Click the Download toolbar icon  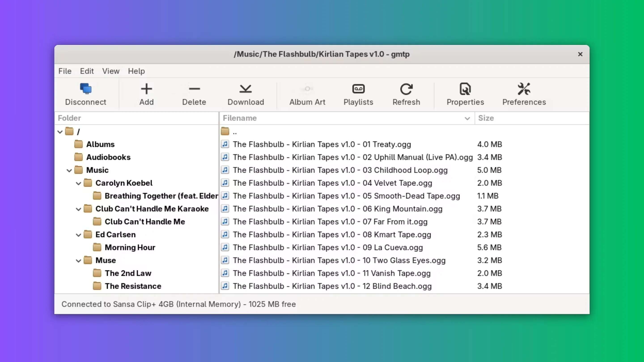coord(246,89)
